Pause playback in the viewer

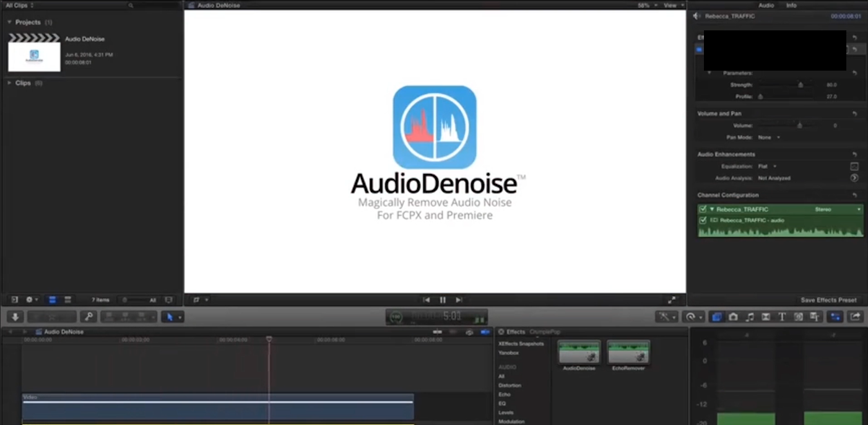[x=443, y=300]
